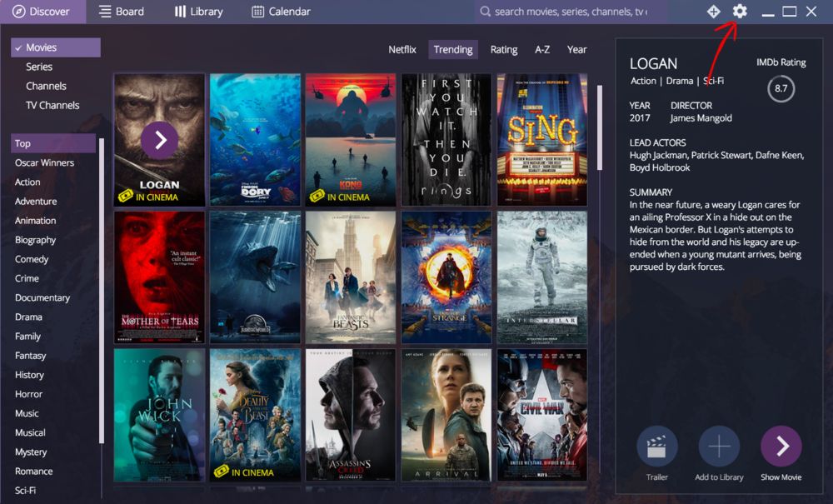Sort movies by Trending

pyautogui.click(x=452, y=49)
